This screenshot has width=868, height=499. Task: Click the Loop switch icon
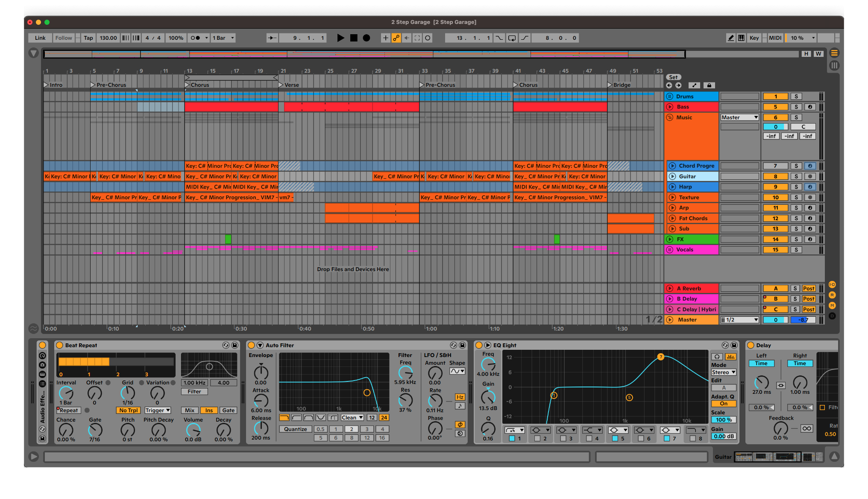tap(512, 38)
